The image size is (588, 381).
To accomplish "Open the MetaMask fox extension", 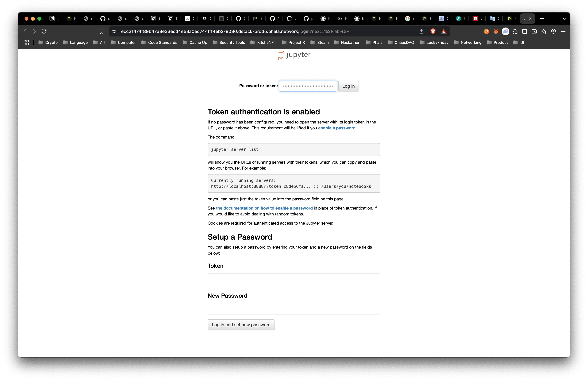I will pyautogui.click(x=496, y=31).
